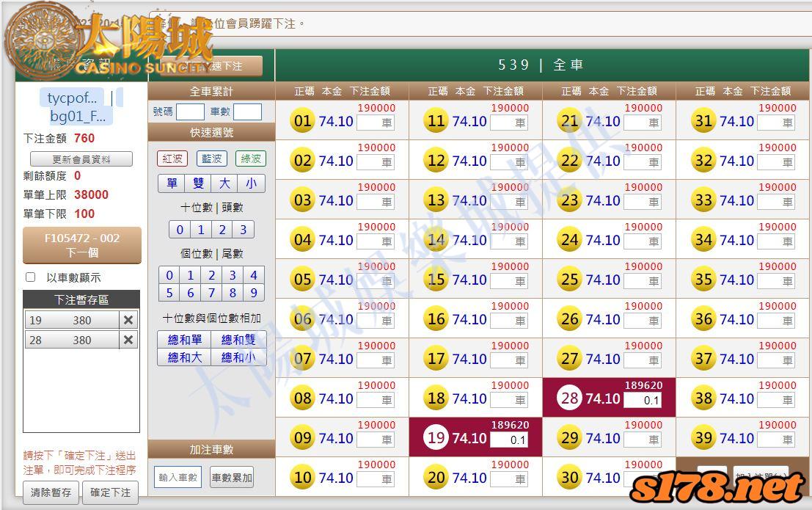This screenshot has width=812, height=510.
Task: Choose tens digit 0 under 十位數
Action: 180,230
